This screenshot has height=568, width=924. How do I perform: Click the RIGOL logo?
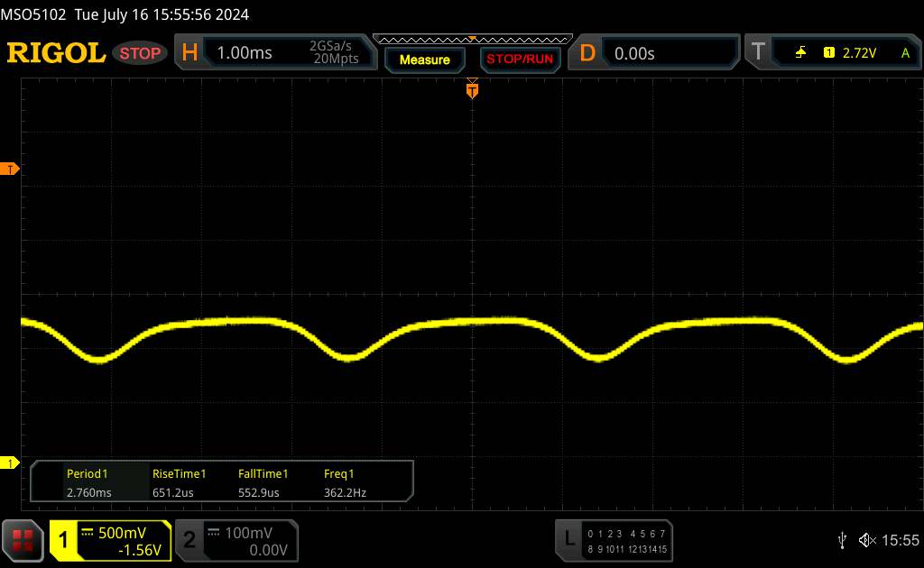[56, 53]
